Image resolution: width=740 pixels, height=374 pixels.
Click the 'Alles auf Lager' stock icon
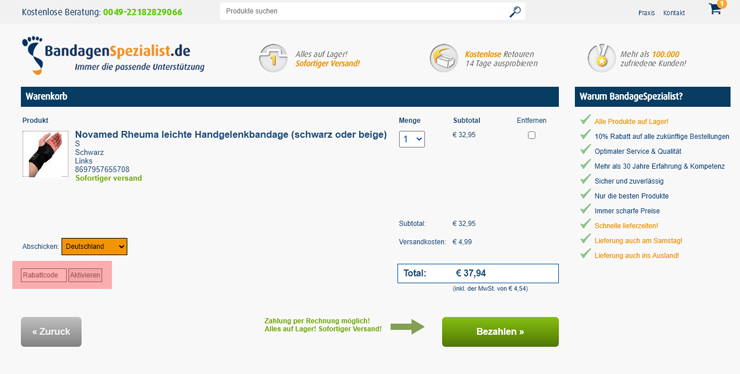click(273, 58)
